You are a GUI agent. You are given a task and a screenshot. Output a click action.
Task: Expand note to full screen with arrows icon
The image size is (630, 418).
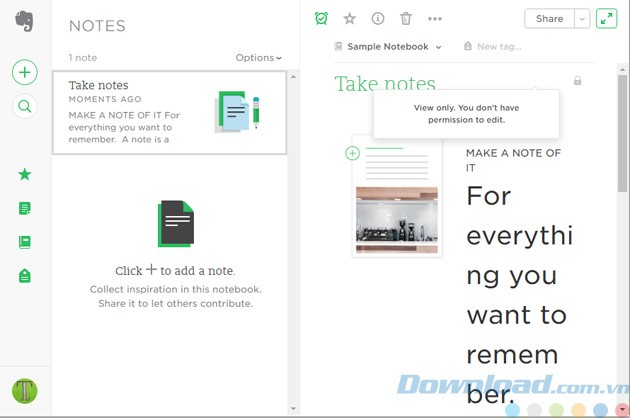click(x=606, y=18)
